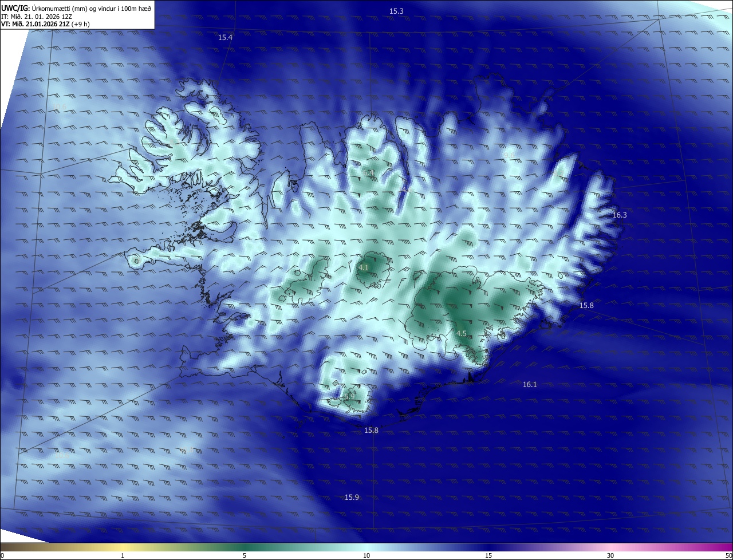The image size is (733, 560).
Task: Click the colorbar tick label 0
Action: [x=2, y=555]
